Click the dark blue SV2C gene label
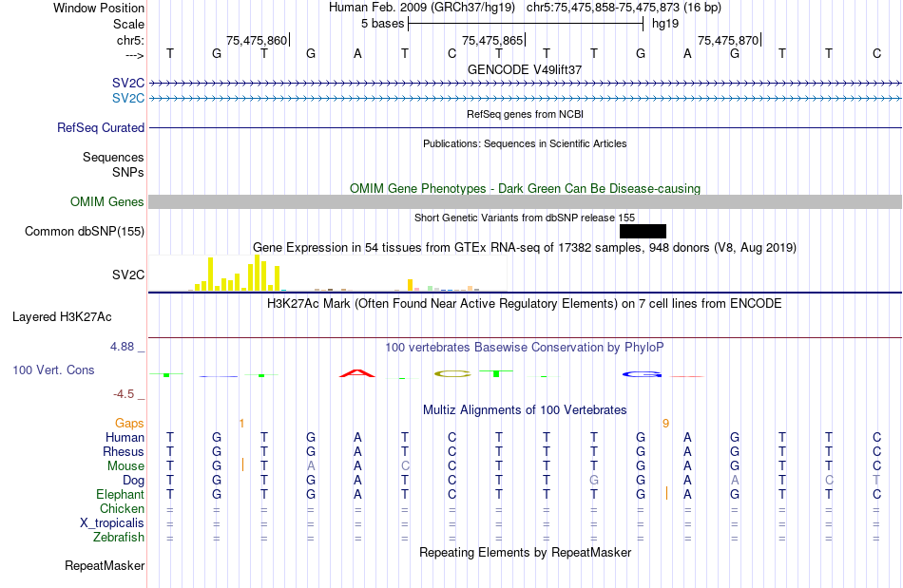Image resolution: width=903 pixels, height=588 pixels. click(x=128, y=83)
